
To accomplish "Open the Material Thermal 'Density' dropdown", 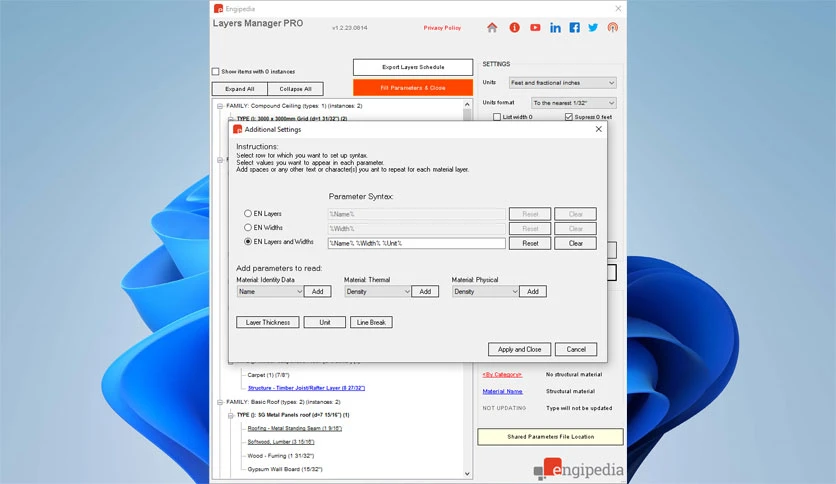I will [x=377, y=292].
